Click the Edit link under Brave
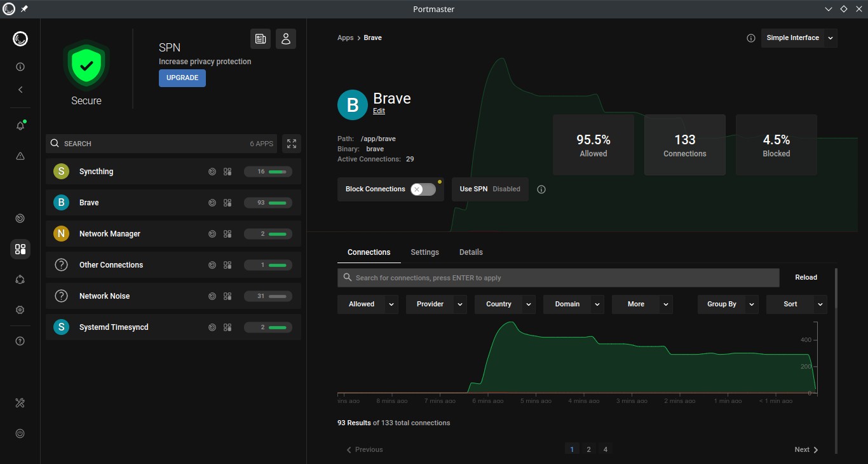The image size is (868, 464). 379,111
